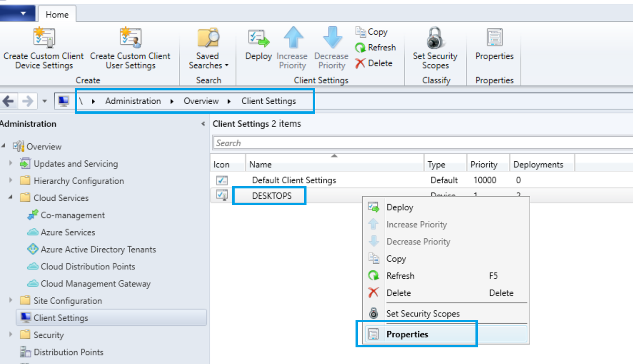This screenshot has height=364, width=633.
Task: Select Deploy in the context menu
Action: 400,207
